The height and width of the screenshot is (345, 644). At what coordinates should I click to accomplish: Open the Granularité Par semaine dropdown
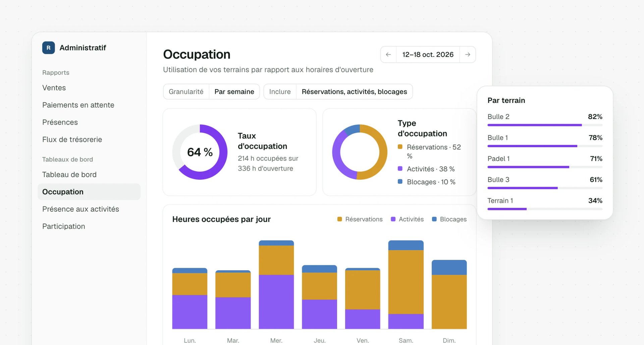(x=211, y=92)
